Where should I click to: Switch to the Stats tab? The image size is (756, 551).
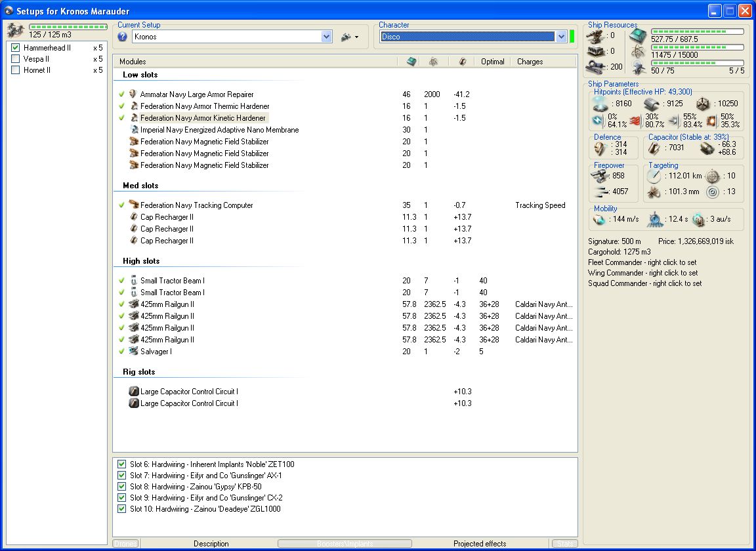click(564, 543)
